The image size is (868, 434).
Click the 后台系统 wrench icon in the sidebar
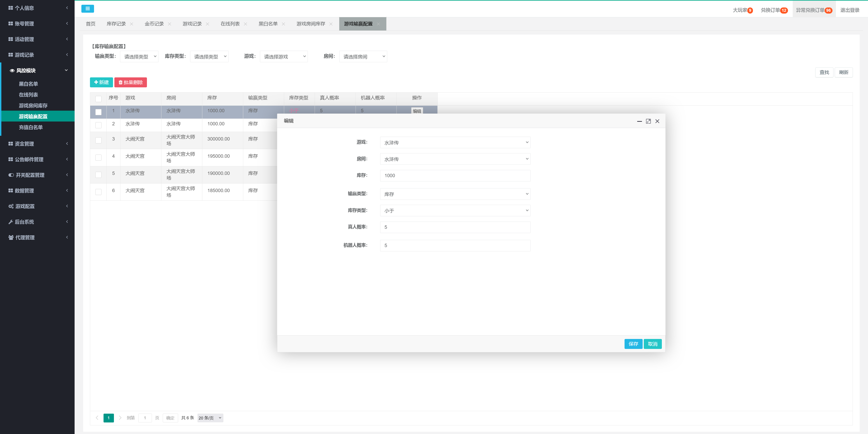[x=11, y=222]
